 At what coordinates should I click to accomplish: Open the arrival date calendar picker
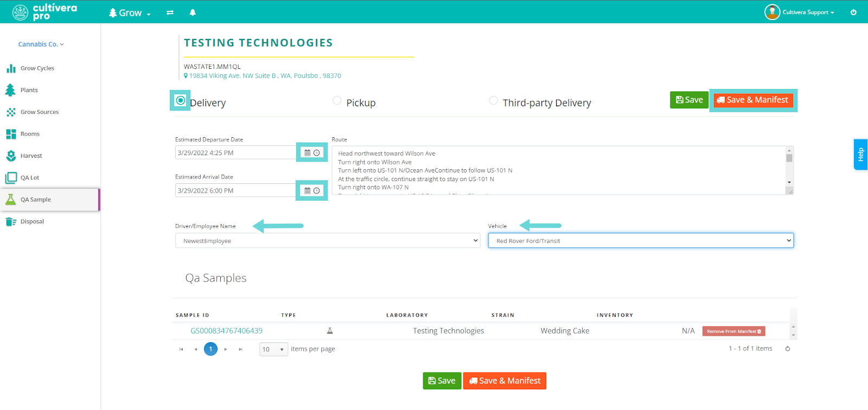pos(308,191)
